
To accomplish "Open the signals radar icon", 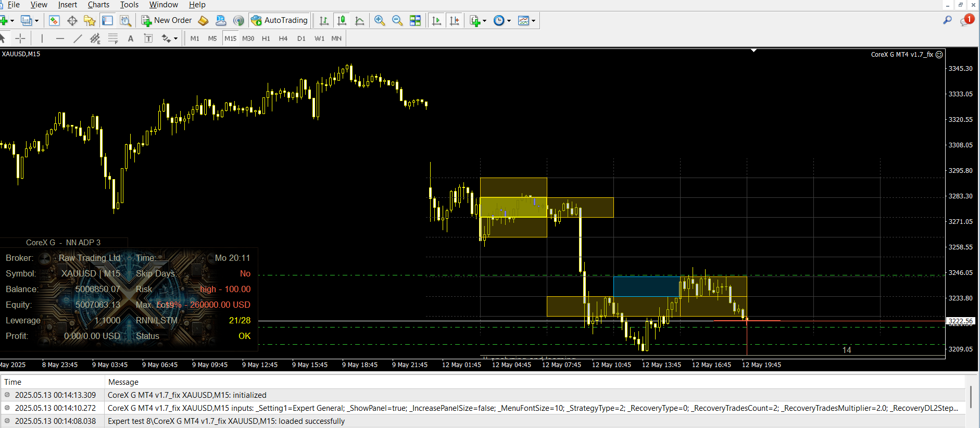I will pyautogui.click(x=238, y=20).
